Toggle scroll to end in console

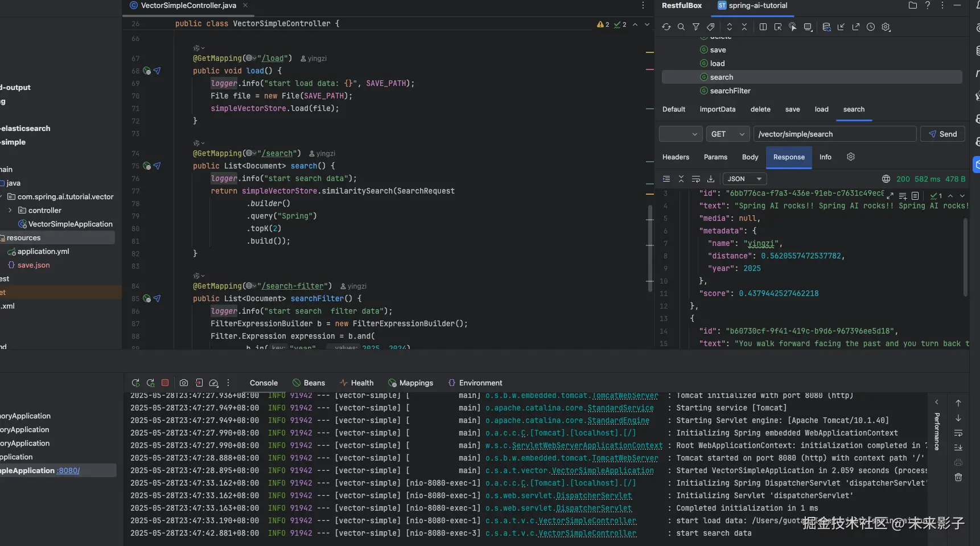pyautogui.click(x=958, y=448)
